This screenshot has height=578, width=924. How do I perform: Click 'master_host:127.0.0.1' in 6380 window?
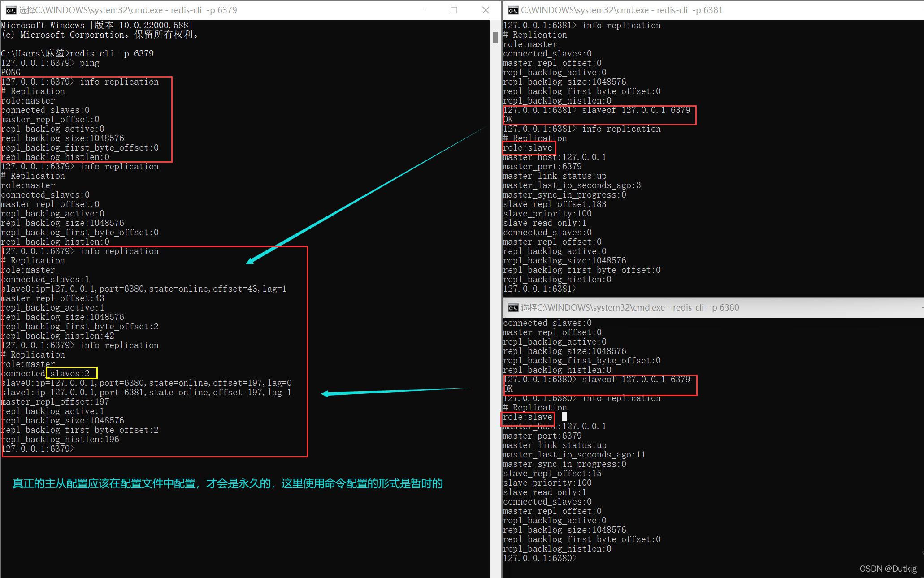tap(555, 427)
